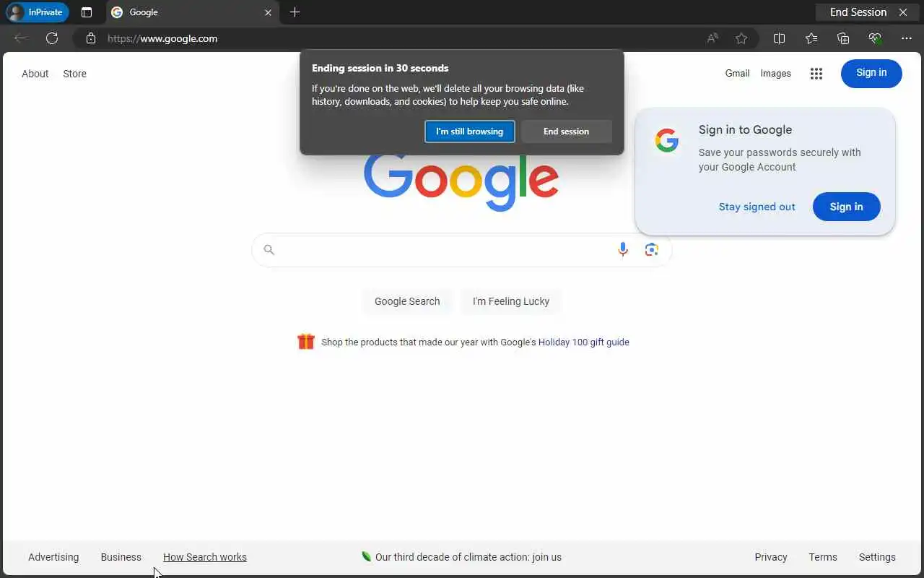This screenshot has width=924, height=578.
Task: View site information lock icon
Action: point(90,38)
